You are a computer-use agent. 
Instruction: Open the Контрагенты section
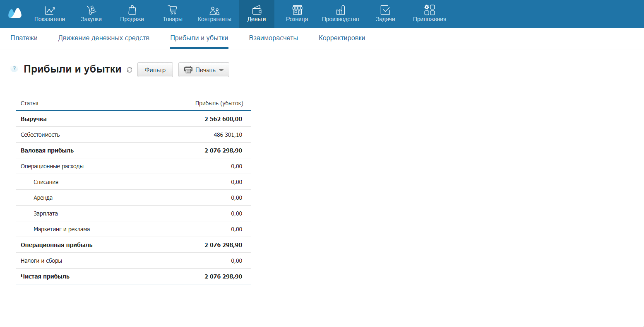pyautogui.click(x=214, y=14)
